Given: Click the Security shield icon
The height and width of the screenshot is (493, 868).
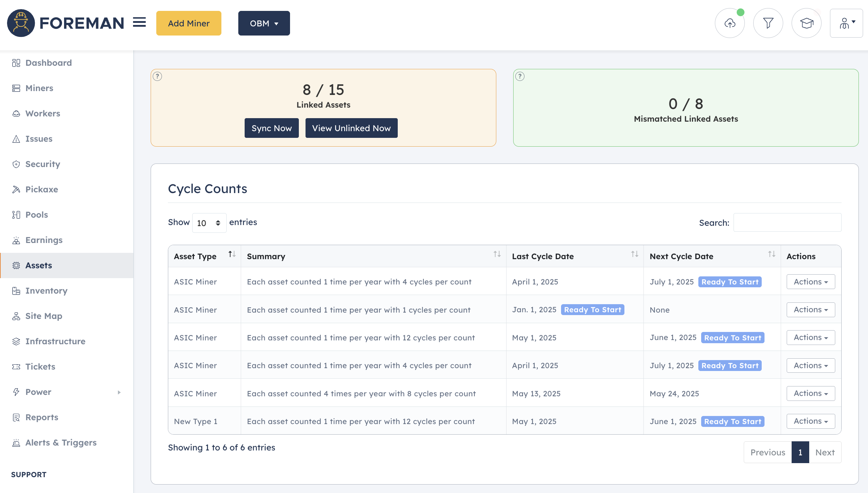Looking at the screenshot, I should (16, 164).
